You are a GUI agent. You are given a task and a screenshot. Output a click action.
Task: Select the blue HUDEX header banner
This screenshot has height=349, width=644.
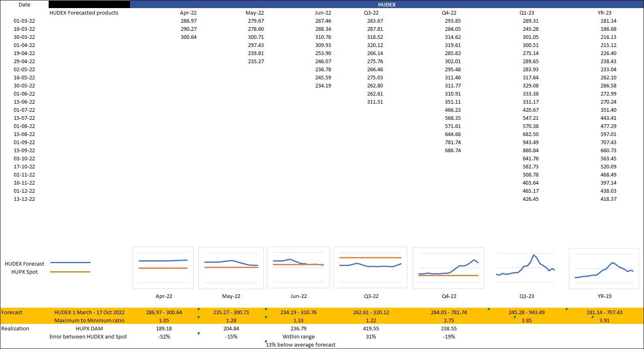click(387, 4)
